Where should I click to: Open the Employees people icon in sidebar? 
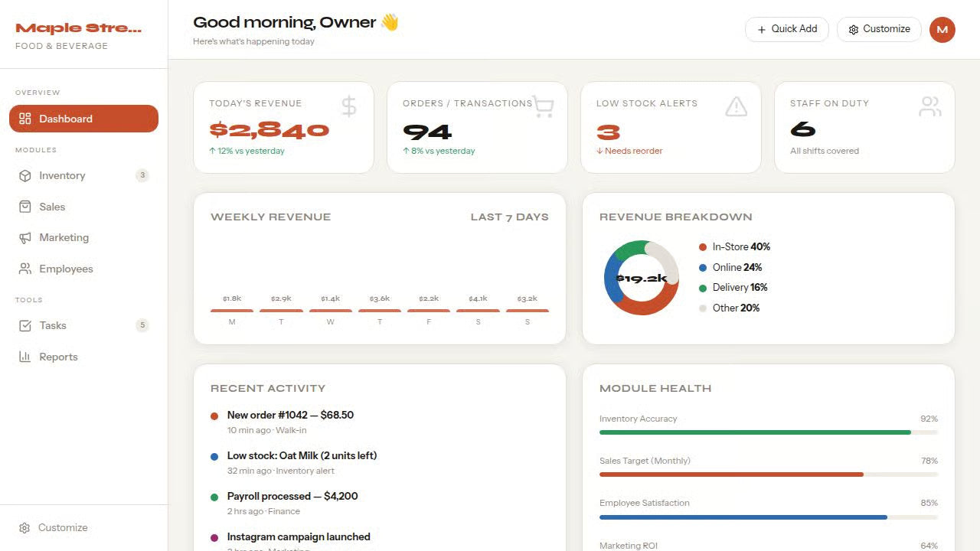click(24, 269)
